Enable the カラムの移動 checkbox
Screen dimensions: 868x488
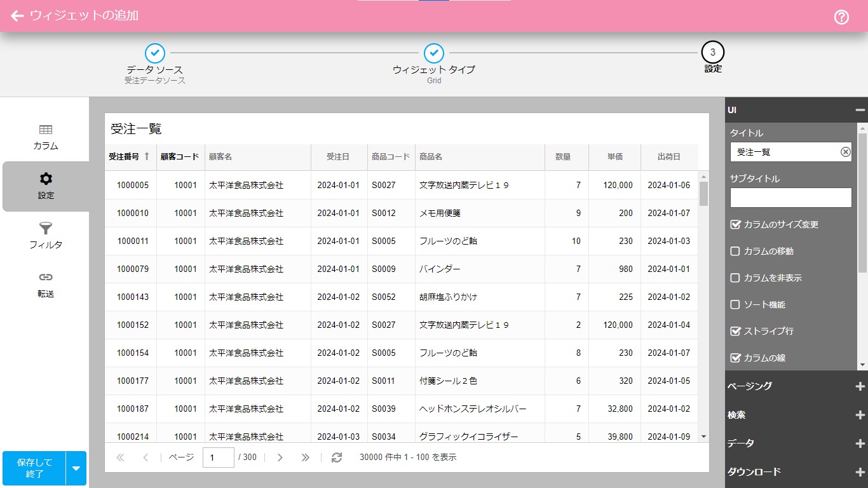tap(735, 252)
